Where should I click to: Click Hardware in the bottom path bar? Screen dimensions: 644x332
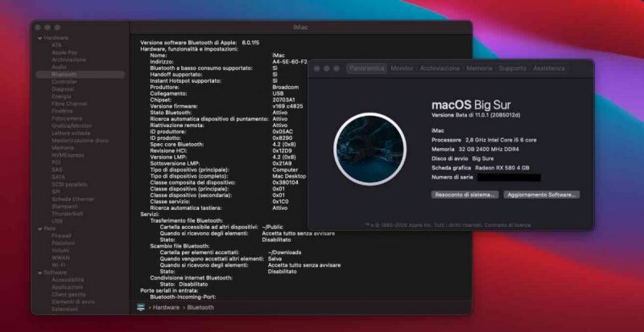[x=167, y=307]
